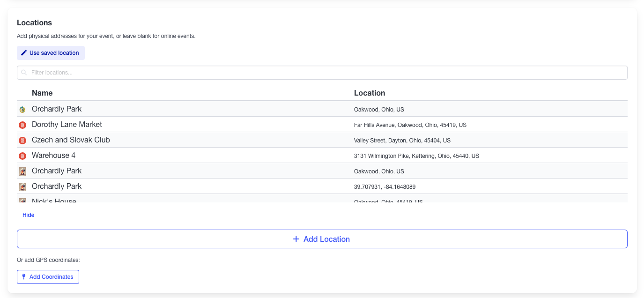Screen dimensions: 644x298
Task: Click the round green icon of the first Orchardly Park
Action: (22, 110)
